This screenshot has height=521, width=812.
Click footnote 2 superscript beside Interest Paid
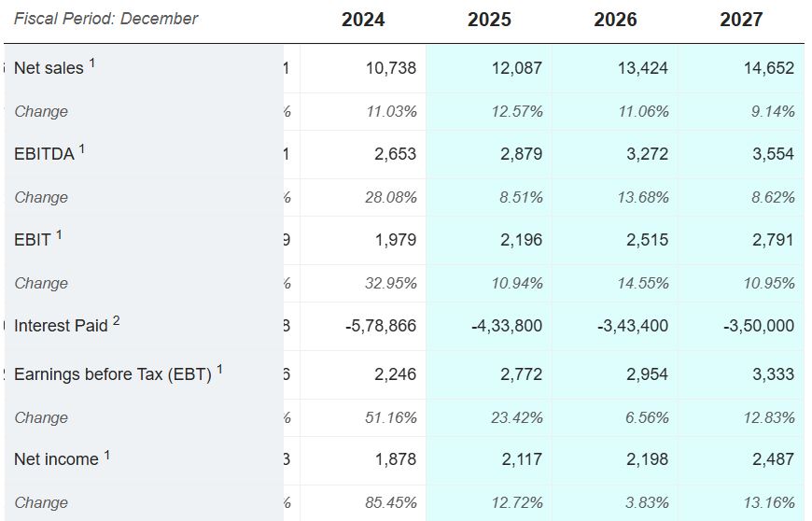(117, 320)
